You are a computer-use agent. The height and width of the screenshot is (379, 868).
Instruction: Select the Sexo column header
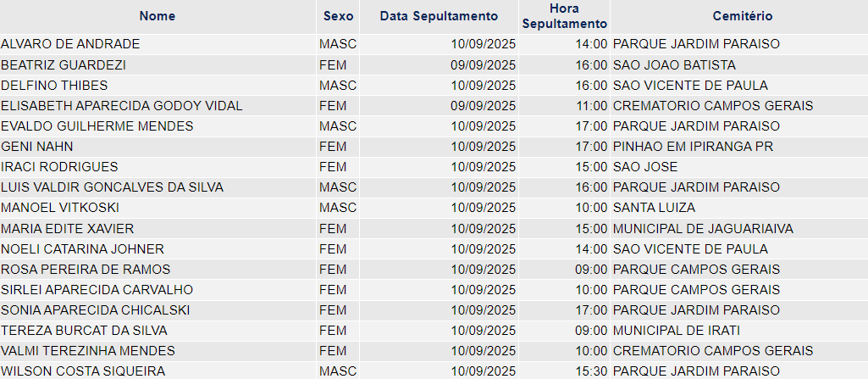pyautogui.click(x=338, y=16)
